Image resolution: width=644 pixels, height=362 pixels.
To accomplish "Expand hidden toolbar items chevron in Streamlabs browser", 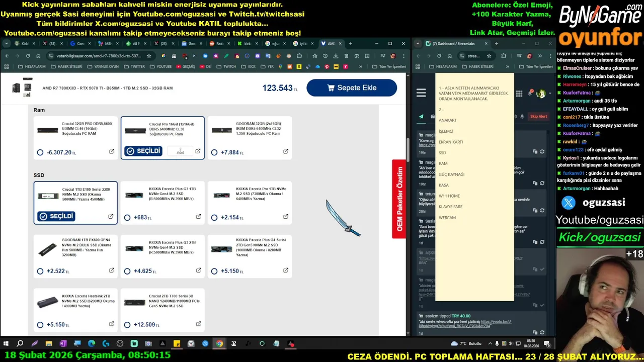I will (540, 56).
